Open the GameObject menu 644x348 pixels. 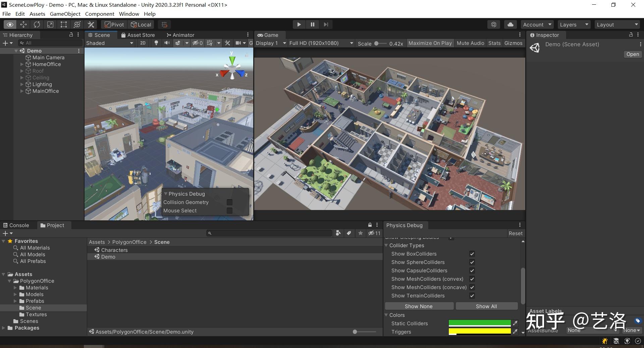pos(65,14)
